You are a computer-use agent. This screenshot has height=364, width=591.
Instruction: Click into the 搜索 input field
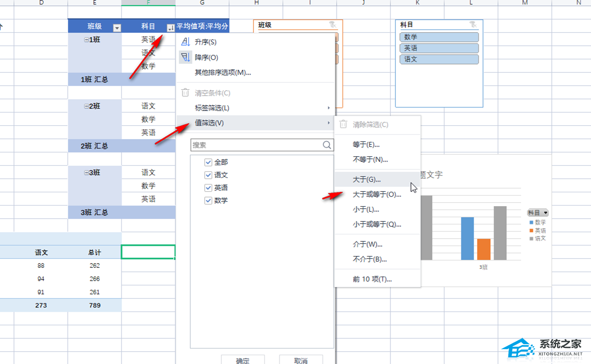pos(255,145)
